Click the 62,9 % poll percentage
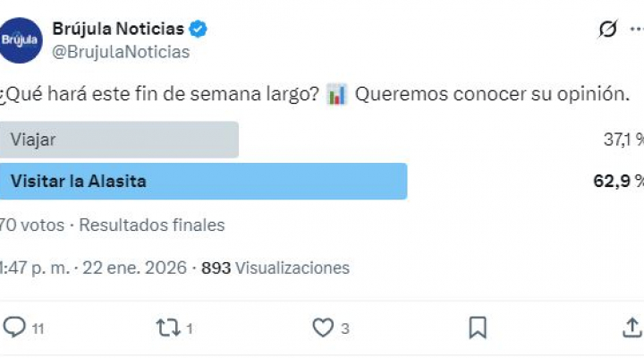 coord(619,181)
